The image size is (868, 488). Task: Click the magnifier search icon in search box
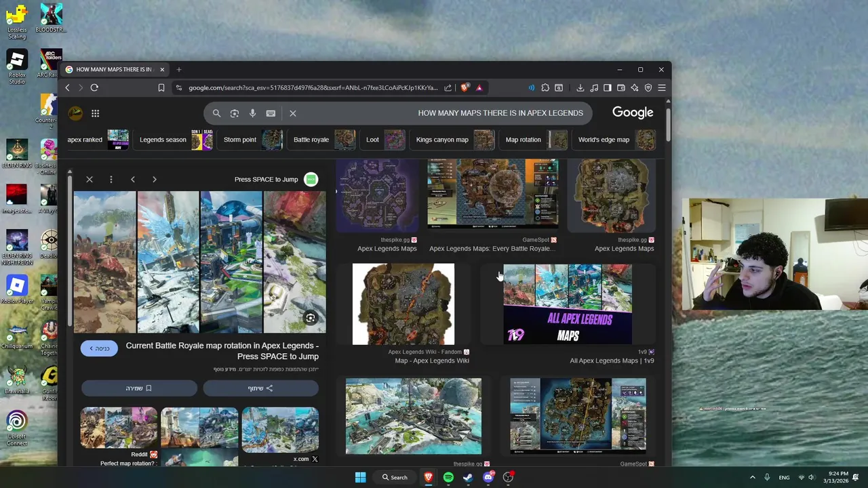(x=216, y=113)
